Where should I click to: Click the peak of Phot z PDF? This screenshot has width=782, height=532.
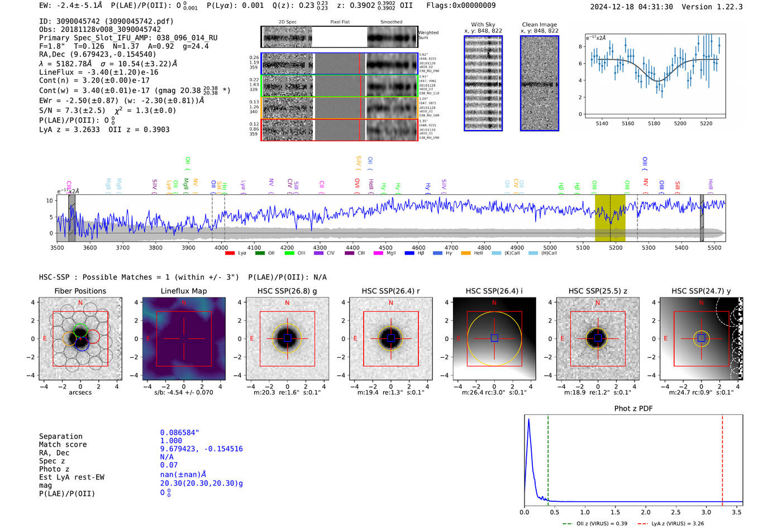click(x=528, y=420)
